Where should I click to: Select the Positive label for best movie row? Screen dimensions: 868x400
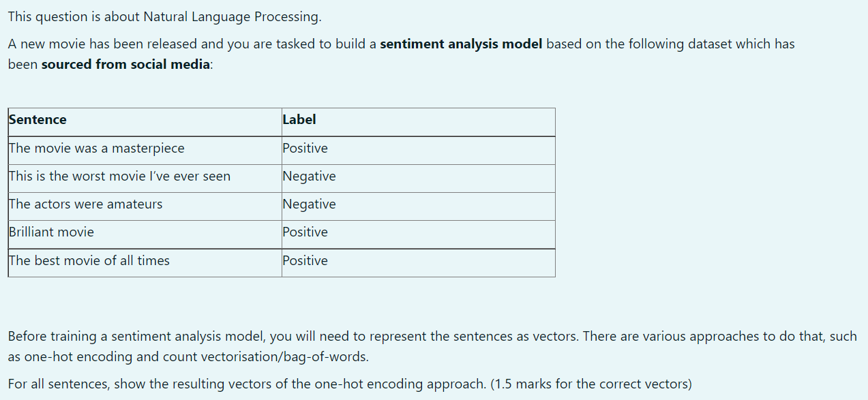point(305,261)
